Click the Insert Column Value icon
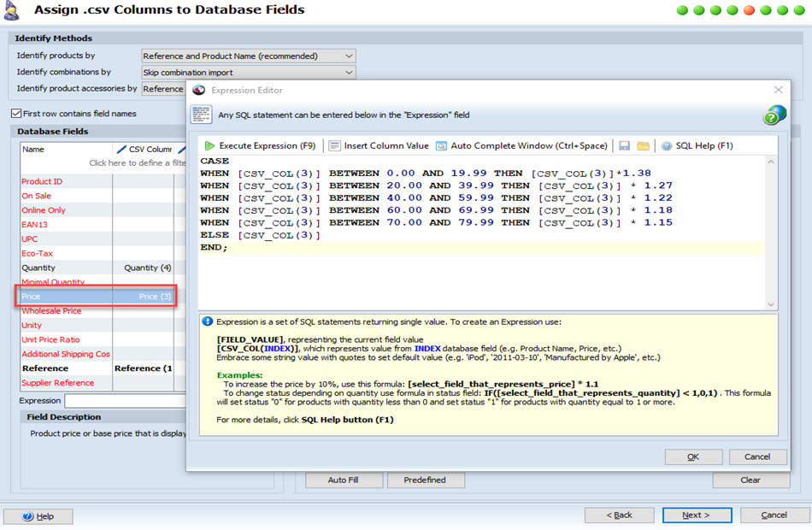This screenshot has height=530, width=812. click(334, 145)
